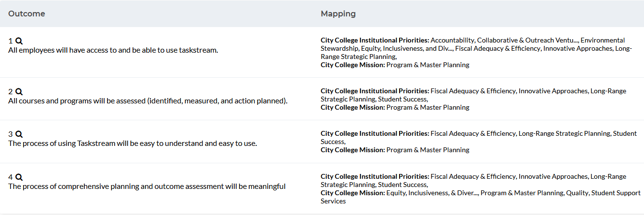Click 'City College Mission' label in row 1
This screenshot has height=215, width=644.
(x=352, y=65)
